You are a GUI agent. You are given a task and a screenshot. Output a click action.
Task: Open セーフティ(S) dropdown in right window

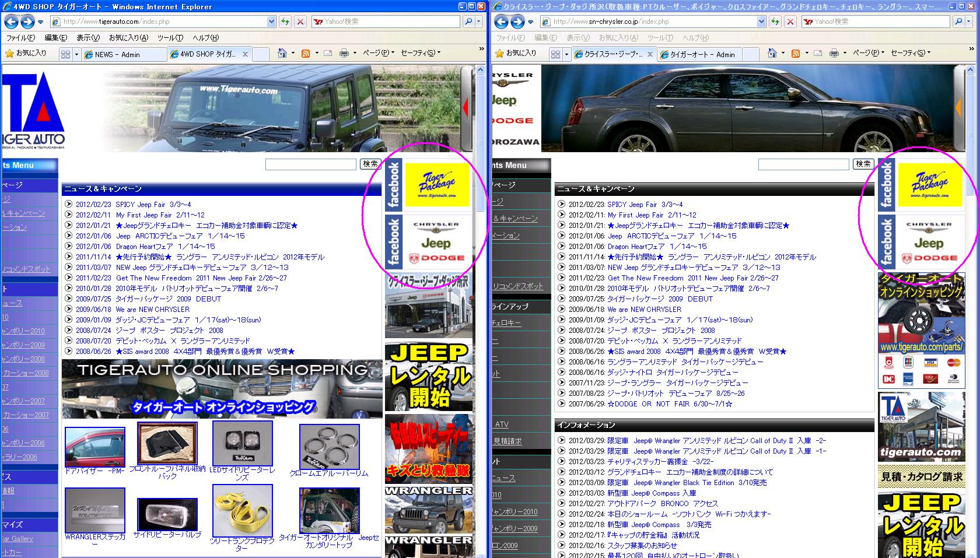point(911,53)
